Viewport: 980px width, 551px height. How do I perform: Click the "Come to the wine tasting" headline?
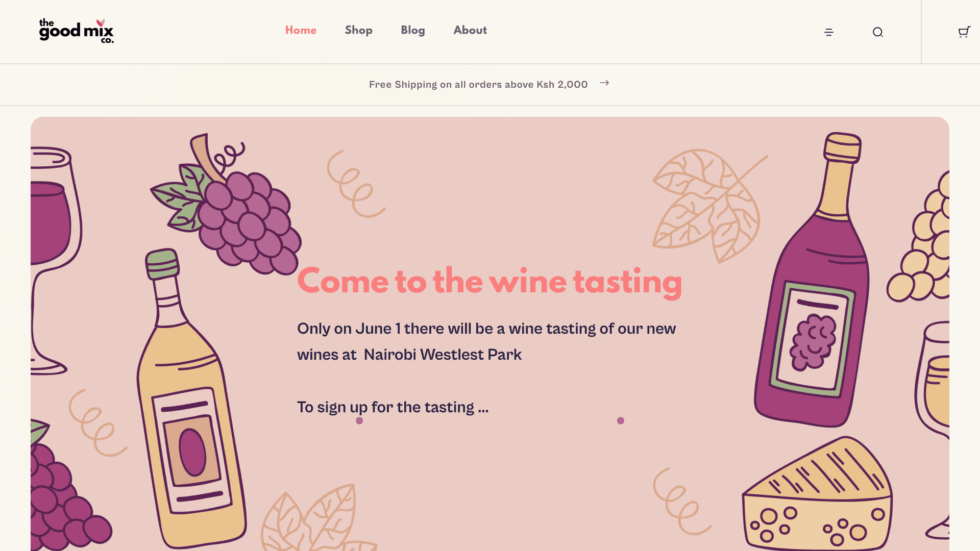click(489, 281)
